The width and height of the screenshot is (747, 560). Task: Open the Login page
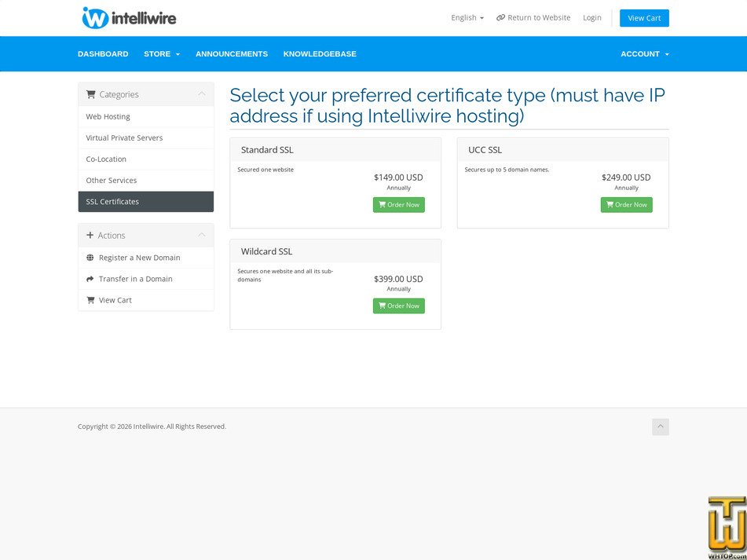(x=591, y=17)
